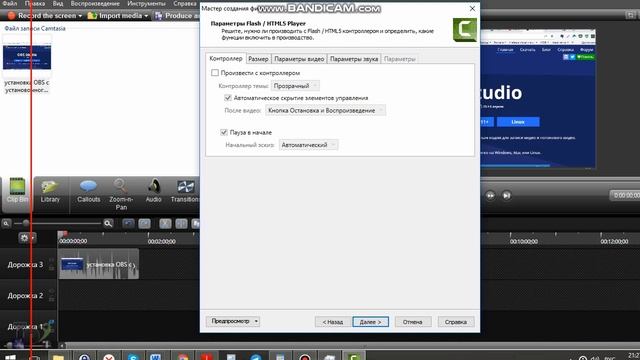Select the OBS clip thumbnail in Clip Bin

[27, 57]
